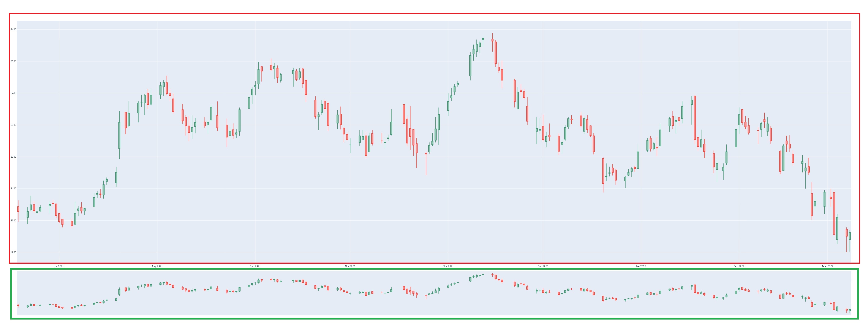Viewport: 868px width, 332px height.
Task: Click the 1900 y-axis tick label
Action: click(x=13, y=252)
